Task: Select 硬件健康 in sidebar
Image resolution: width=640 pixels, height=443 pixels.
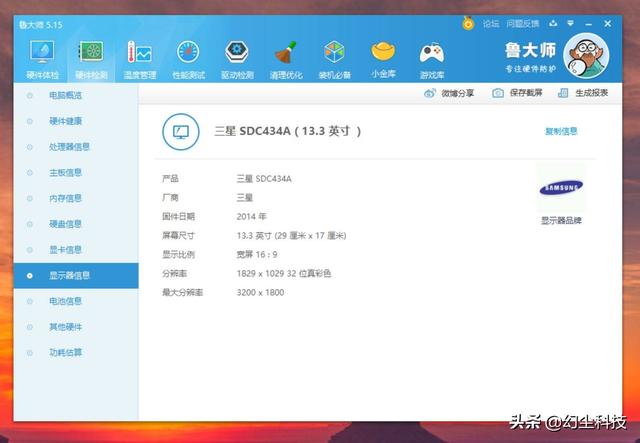Action: pos(76,121)
